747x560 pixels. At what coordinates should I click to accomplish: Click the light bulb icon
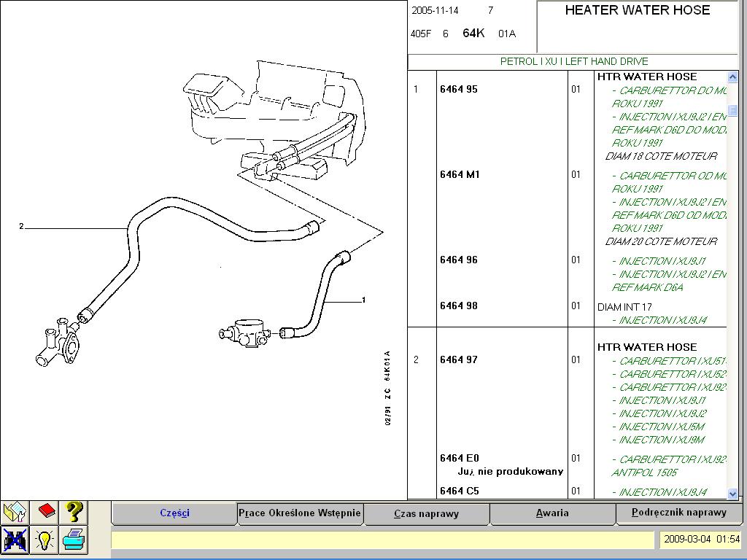click(45, 540)
